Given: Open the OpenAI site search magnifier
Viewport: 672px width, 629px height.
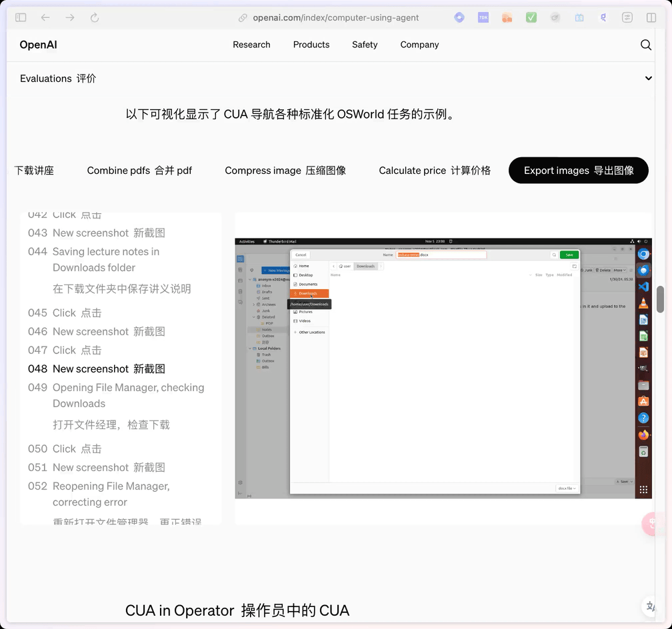Looking at the screenshot, I should coord(645,45).
